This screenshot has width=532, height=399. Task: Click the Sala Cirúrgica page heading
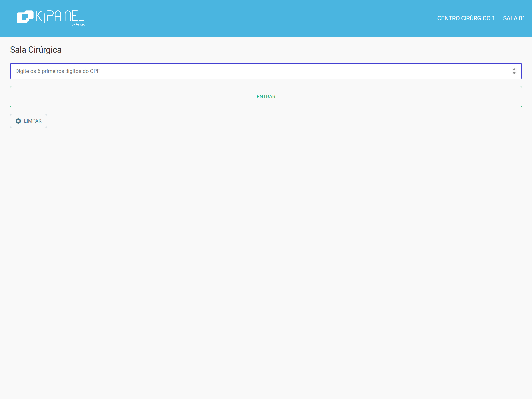click(36, 50)
